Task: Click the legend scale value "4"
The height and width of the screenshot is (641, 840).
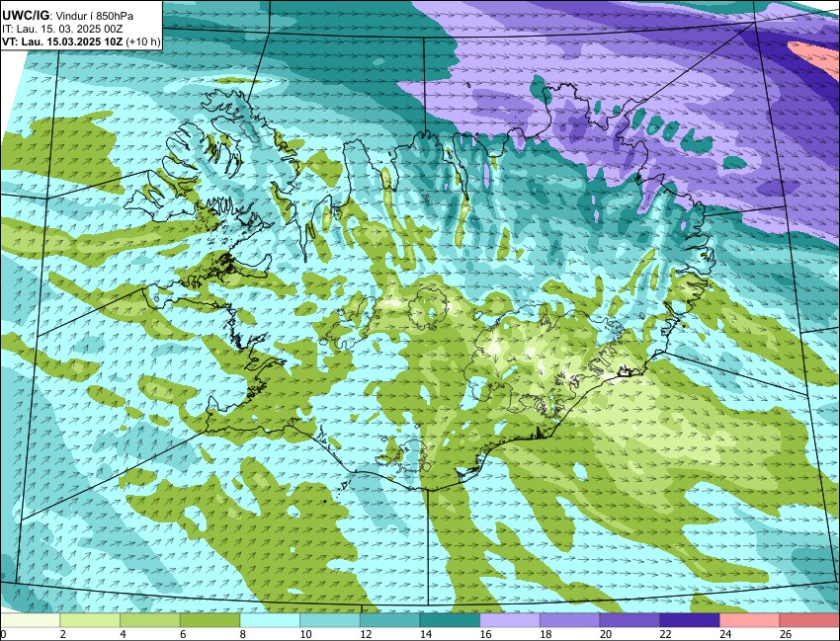Action: pyautogui.click(x=123, y=634)
